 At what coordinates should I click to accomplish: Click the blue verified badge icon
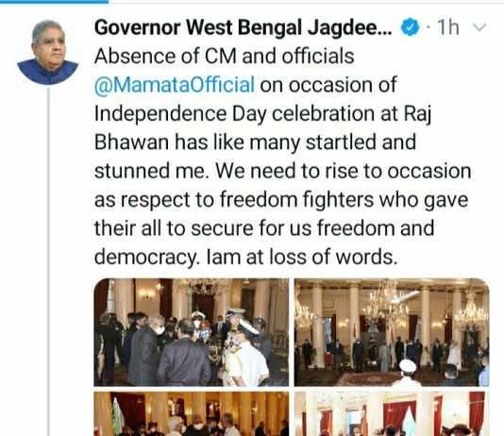411,27
